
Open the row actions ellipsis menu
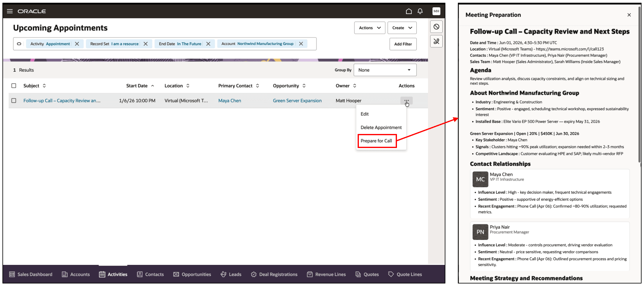tap(406, 100)
